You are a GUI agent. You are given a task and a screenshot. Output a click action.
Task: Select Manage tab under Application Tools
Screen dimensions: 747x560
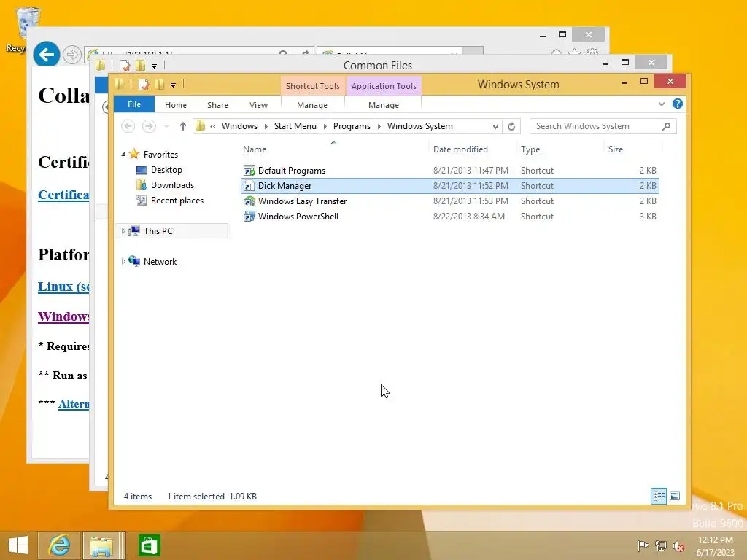coord(384,105)
